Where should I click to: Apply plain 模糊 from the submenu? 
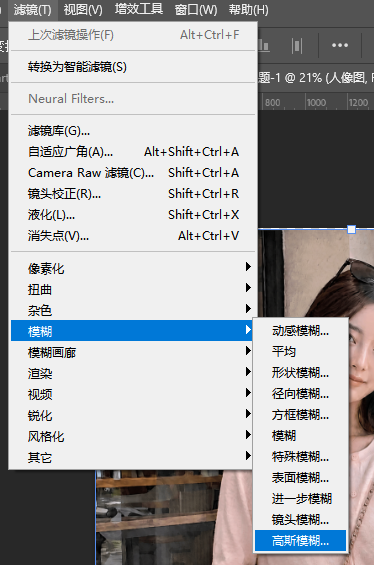[300, 436]
